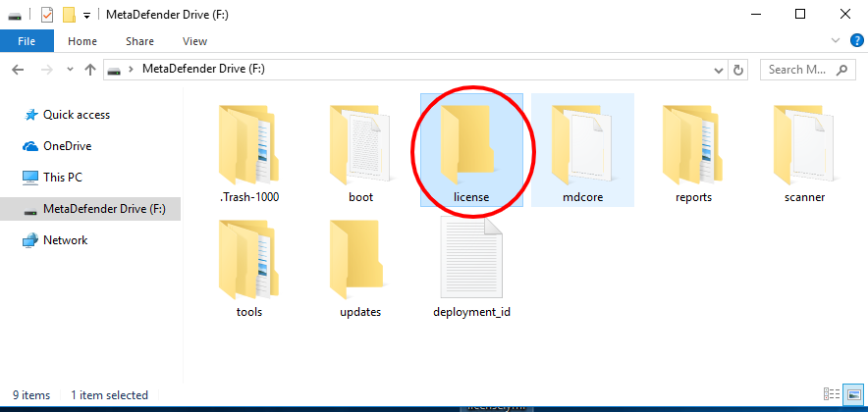The width and height of the screenshot is (868, 412).
Task: Click the Properties quick access toolbar icon
Action: 47,15
